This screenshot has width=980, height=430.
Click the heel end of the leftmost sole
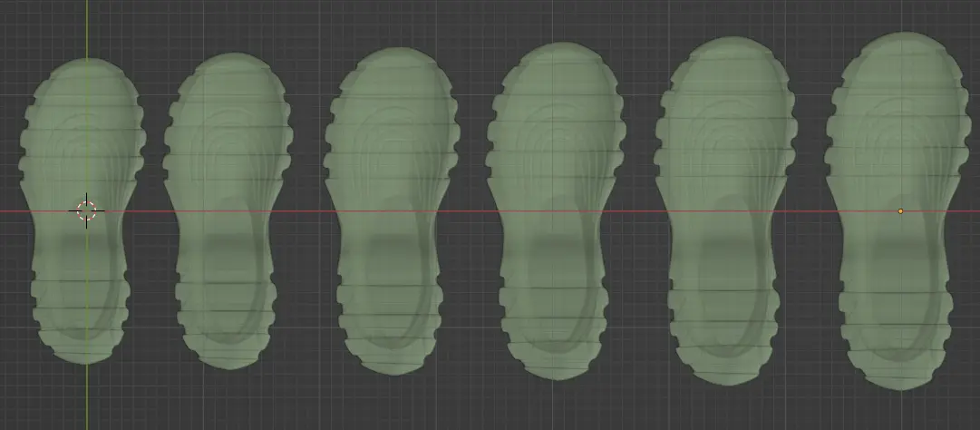tap(84, 357)
